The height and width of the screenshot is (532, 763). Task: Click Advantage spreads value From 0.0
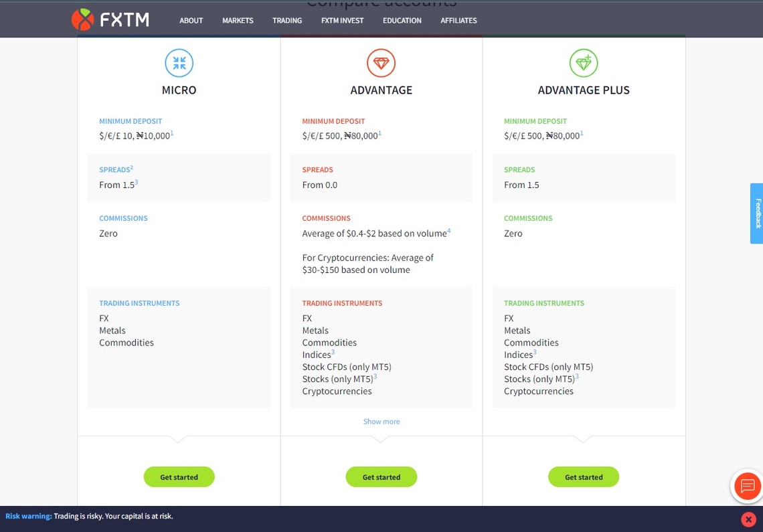[x=320, y=185]
